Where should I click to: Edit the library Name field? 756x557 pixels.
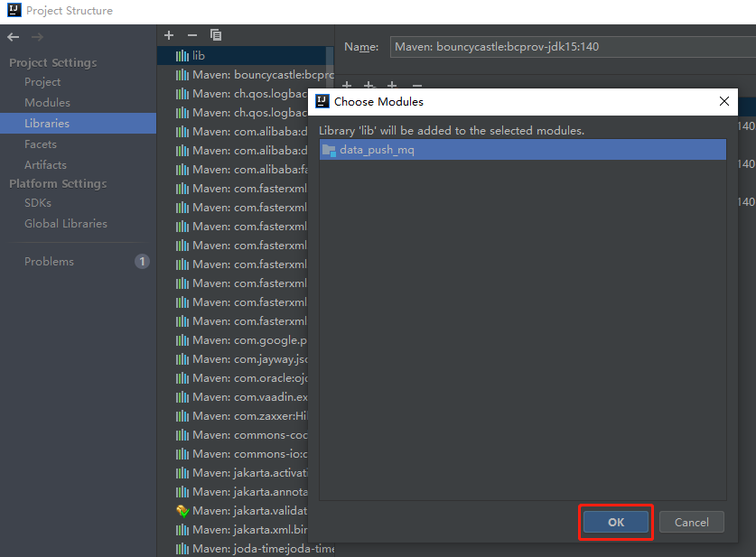[573, 47]
